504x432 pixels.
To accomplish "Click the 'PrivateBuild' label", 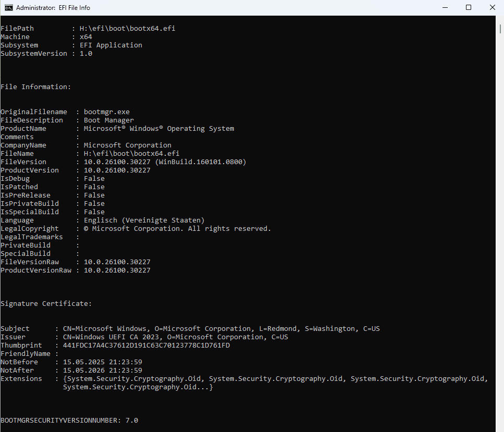I will pos(26,245).
